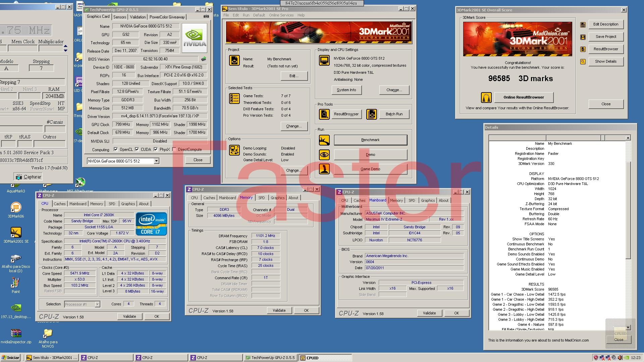This screenshot has width=644, height=362.
Task: Click the Show Details magnifier icon
Action: tap(583, 62)
